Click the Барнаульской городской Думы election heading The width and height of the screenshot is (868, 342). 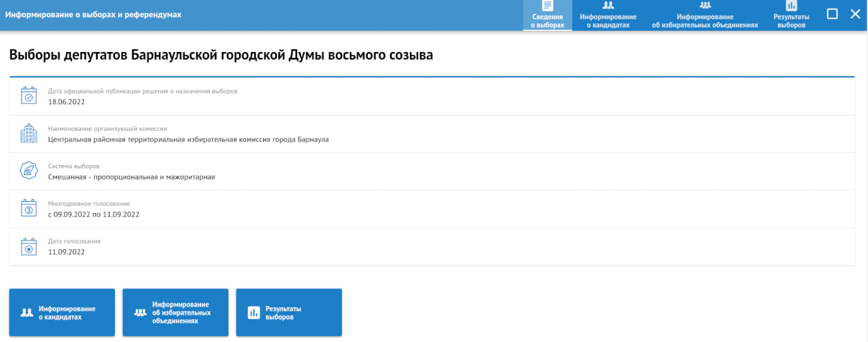tap(221, 55)
